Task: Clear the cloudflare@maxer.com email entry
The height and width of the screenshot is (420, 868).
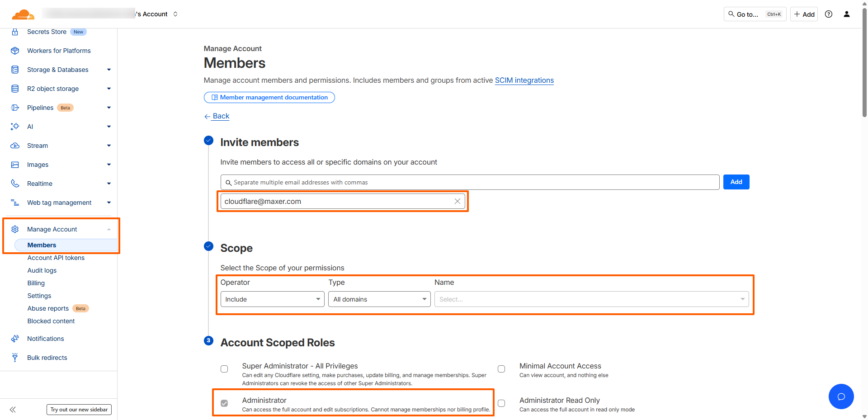Action: click(x=457, y=202)
